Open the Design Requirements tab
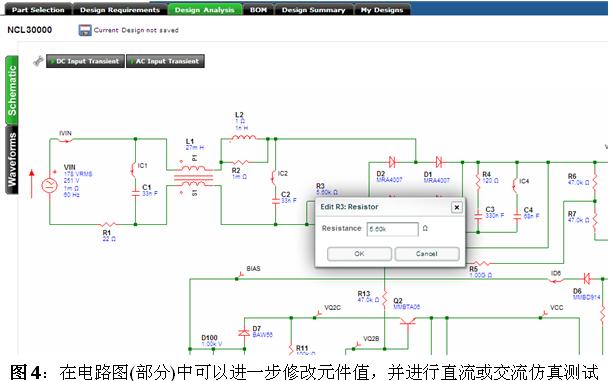 [x=120, y=10]
